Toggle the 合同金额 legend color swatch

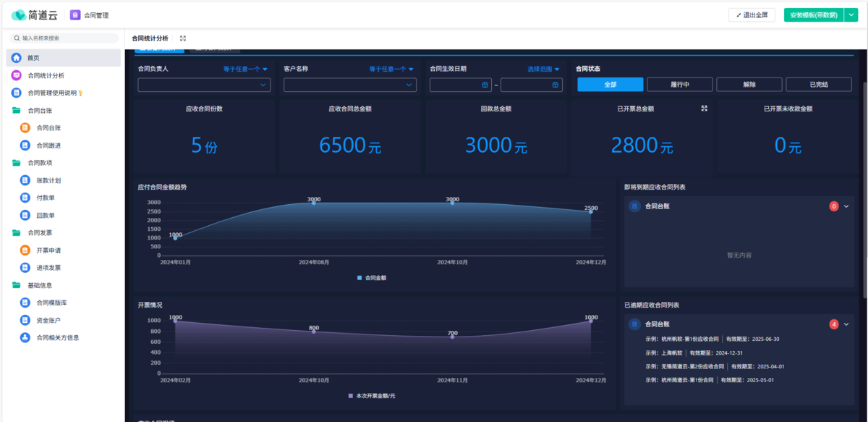359,277
